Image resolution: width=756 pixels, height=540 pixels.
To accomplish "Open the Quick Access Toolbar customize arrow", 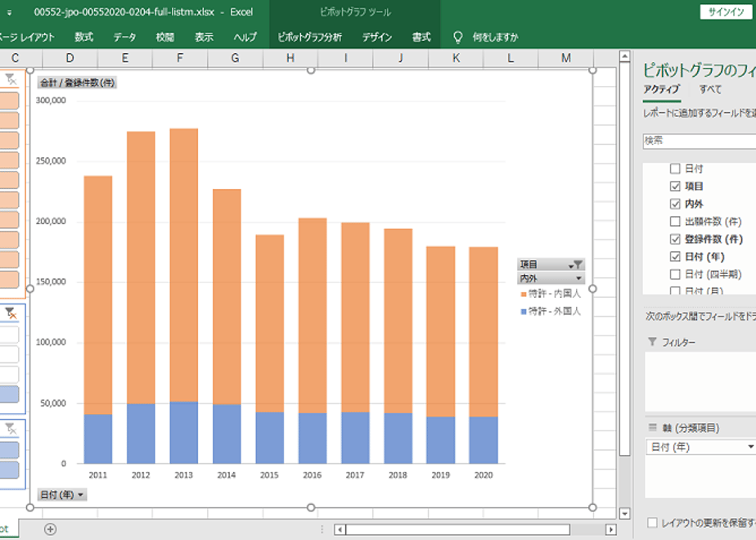I will 9,12.
